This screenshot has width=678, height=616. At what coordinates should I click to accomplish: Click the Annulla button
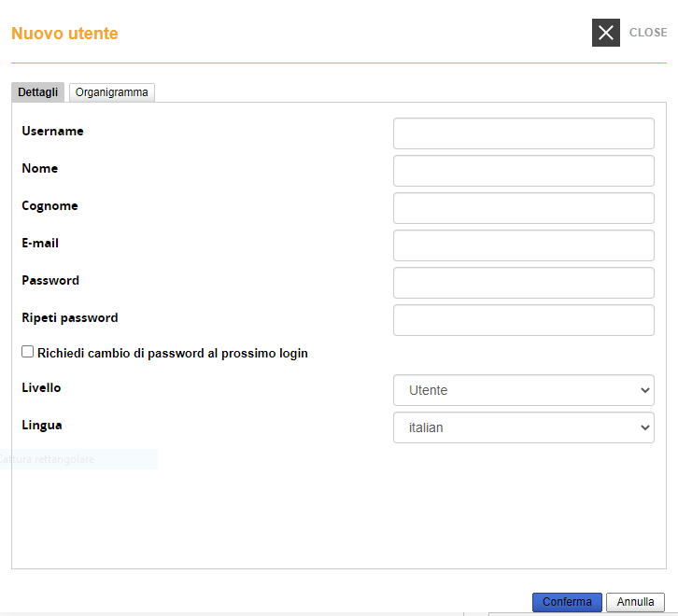click(635, 602)
